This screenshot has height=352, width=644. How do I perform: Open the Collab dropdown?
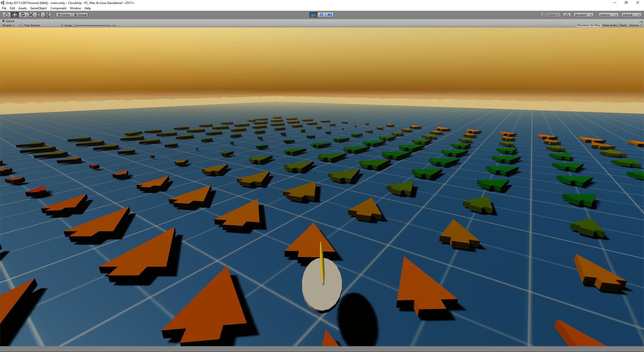[x=551, y=15]
